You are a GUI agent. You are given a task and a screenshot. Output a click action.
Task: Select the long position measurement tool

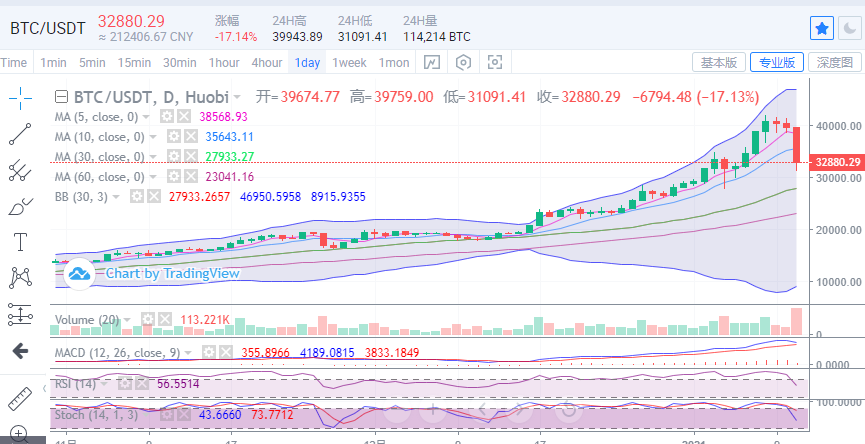coord(20,314)
